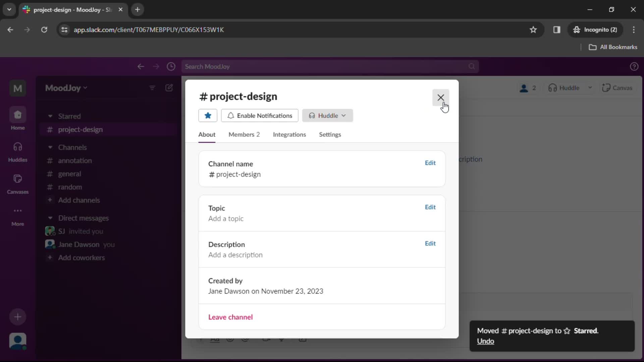Open the Huddle dropdown in the dialog
The image size is (644, 362).
[327, 116]
